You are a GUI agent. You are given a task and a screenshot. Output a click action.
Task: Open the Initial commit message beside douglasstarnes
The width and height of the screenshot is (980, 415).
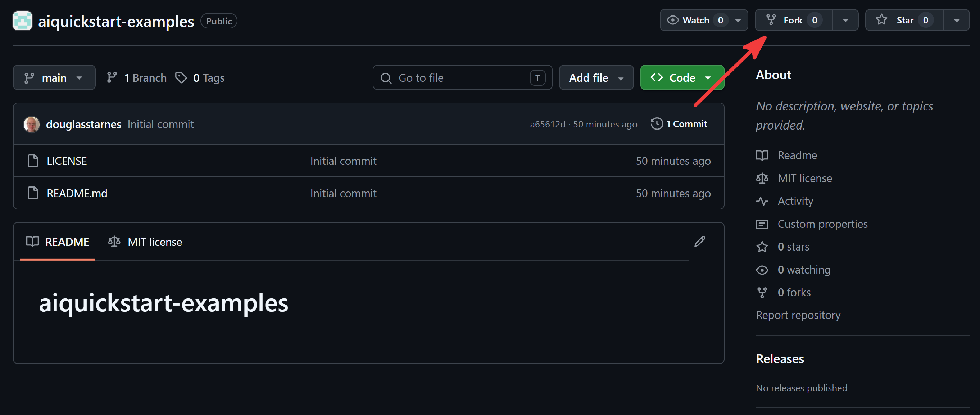(160, 124)
